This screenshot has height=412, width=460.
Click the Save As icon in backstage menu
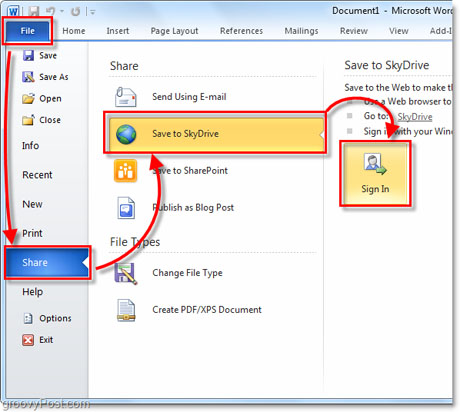click(28, 77)
